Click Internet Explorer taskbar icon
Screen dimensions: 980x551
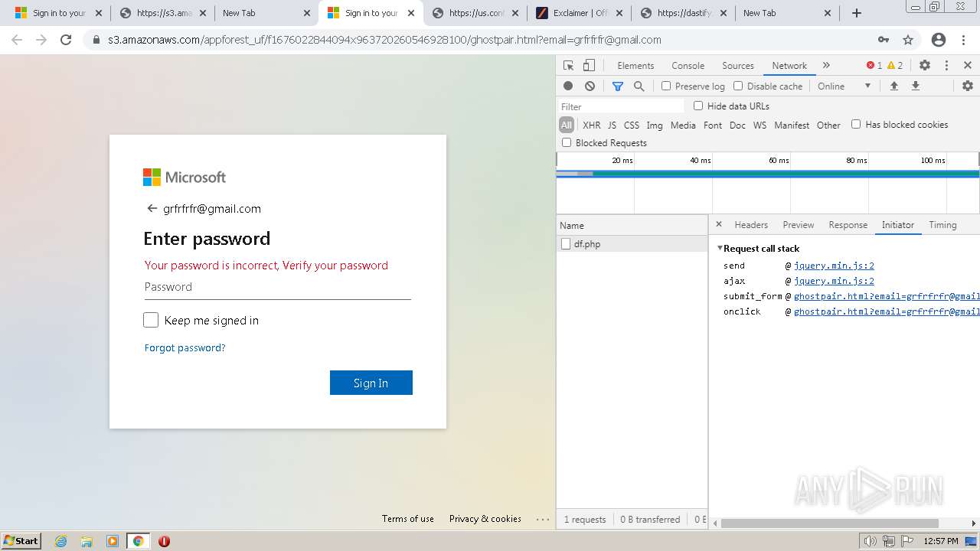tap(61, 541)
